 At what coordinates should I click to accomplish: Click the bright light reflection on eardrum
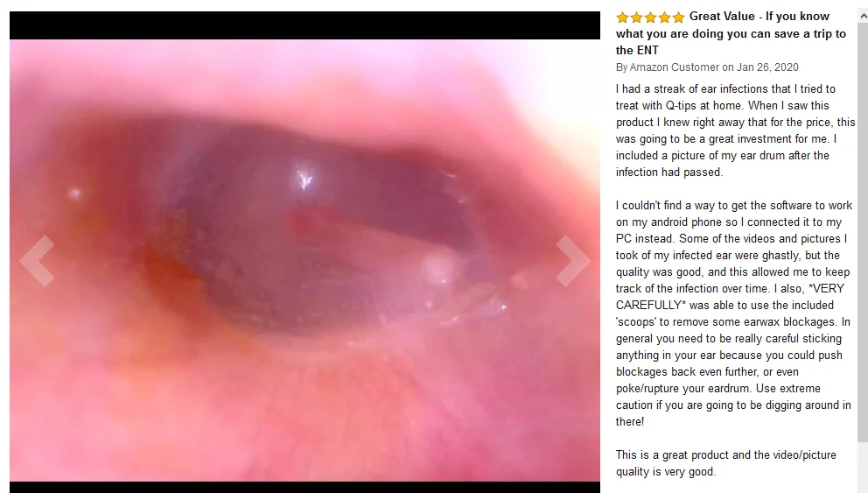[304, 179]
